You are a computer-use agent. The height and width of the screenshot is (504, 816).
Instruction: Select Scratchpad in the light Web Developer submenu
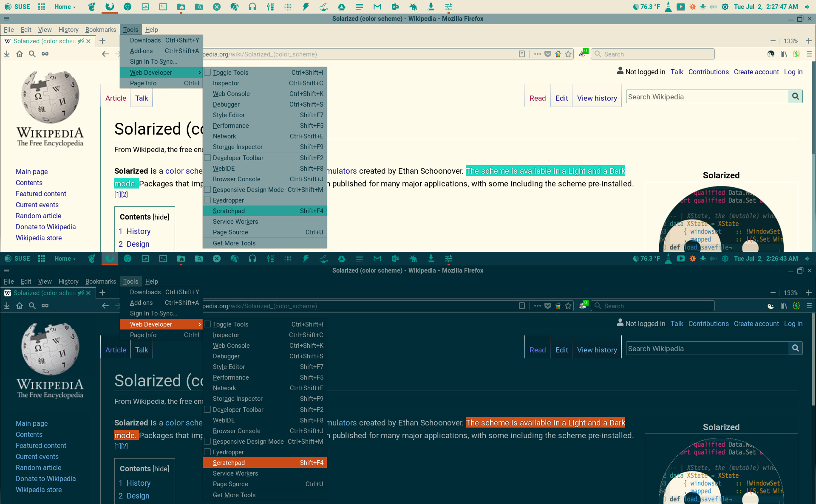point(265,211)
